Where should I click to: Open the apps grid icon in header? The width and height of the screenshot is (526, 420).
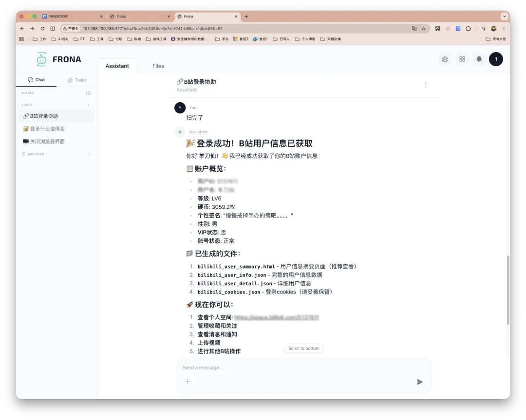coord(462,59)
